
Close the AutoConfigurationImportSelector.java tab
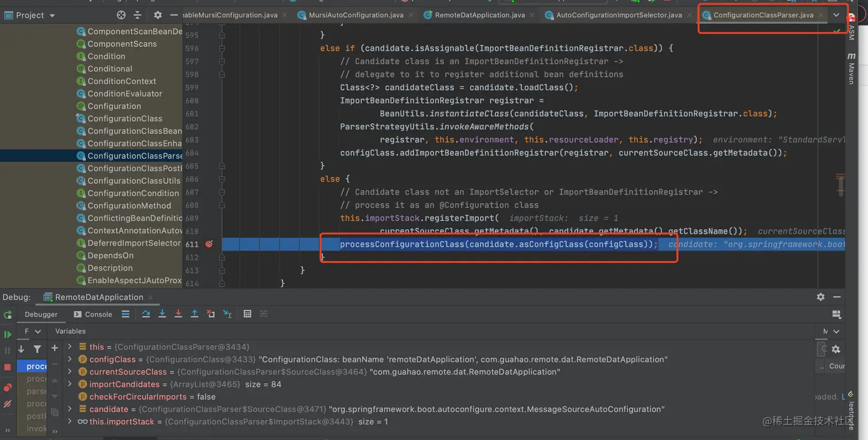coord(691,16)
